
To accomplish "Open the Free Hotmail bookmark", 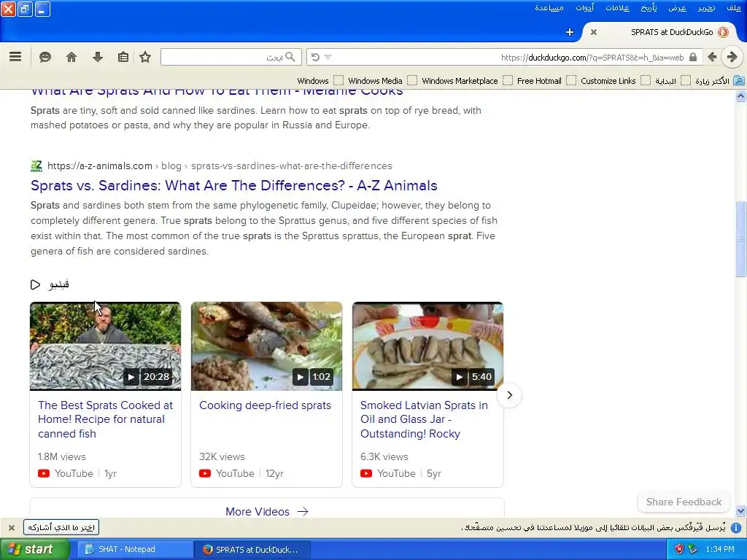I will point(546,81).
